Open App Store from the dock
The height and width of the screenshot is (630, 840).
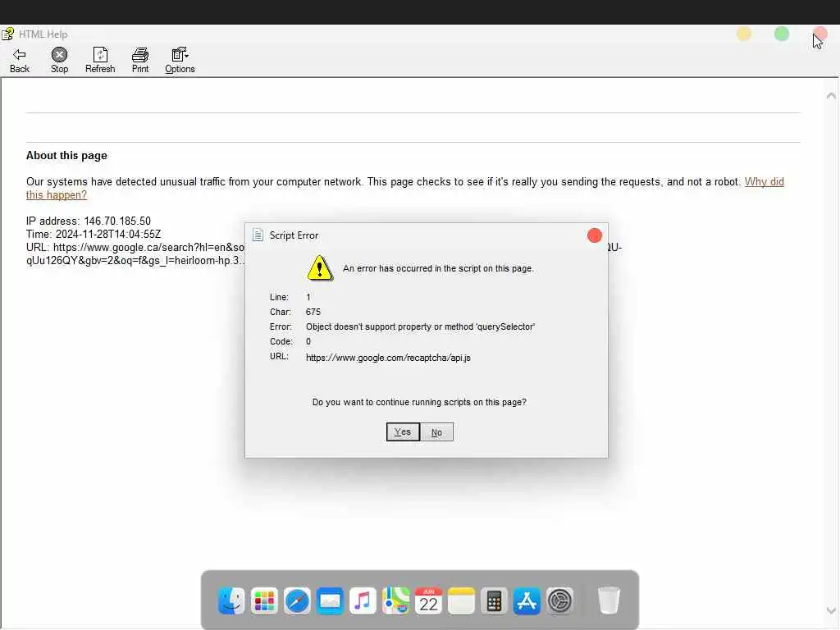click(x=527, y=600)
